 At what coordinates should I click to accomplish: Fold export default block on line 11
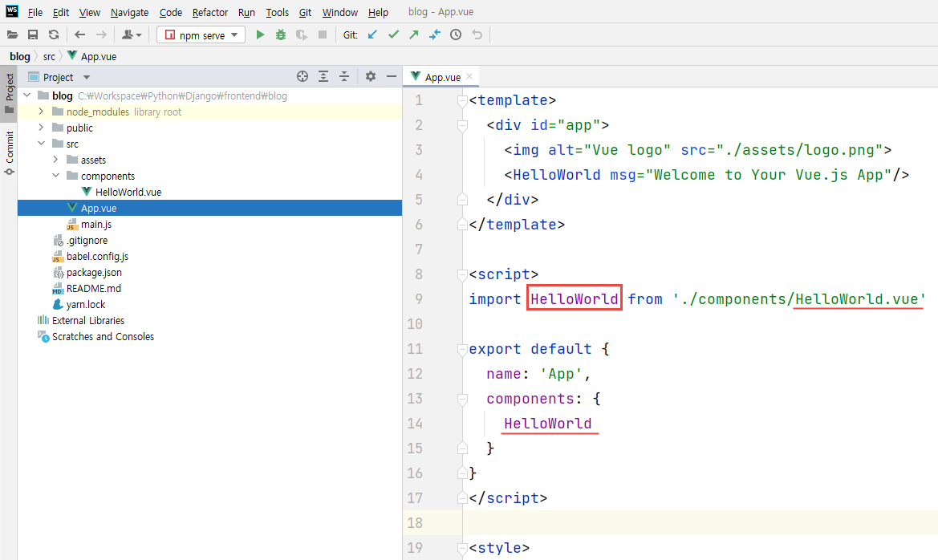click(x=462, y=350)
